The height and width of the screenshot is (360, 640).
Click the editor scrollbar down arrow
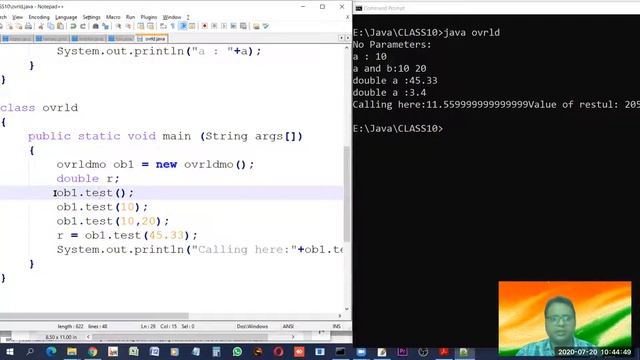point(347,309)
